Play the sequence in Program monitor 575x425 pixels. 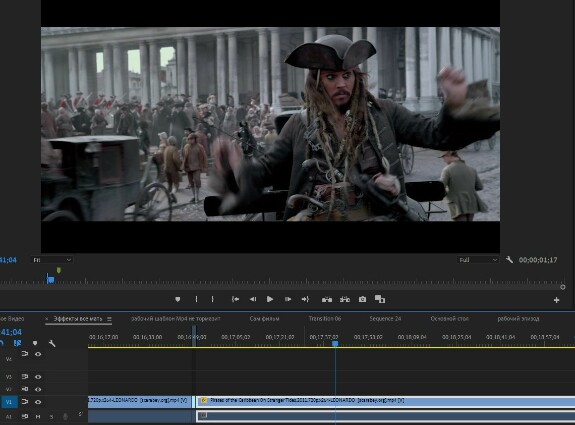tap(270, 300)
